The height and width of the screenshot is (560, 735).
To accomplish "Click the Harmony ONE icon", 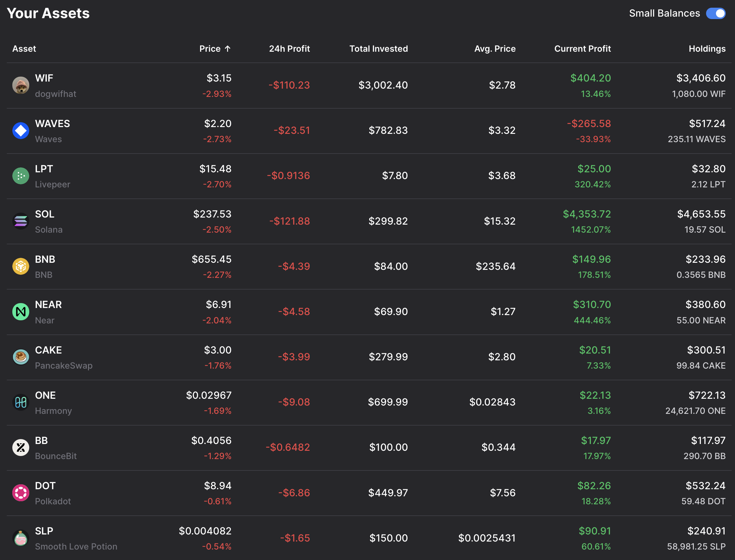I will pyautogui.click(x=21, y=402).
